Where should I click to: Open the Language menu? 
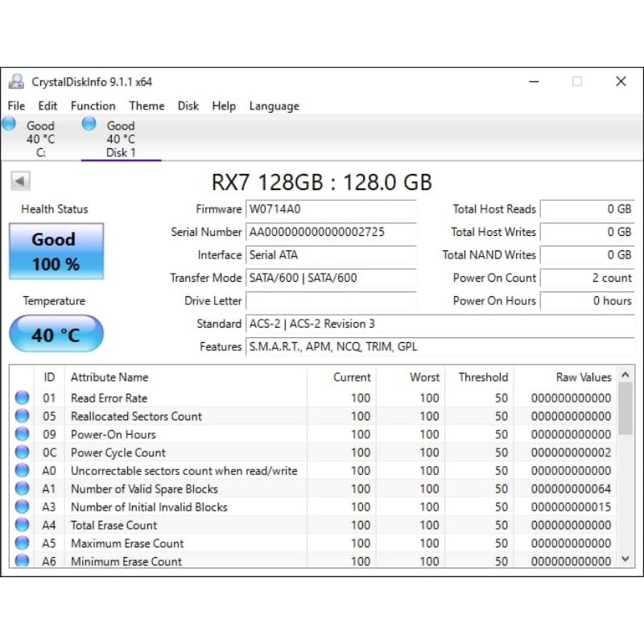[274, 105]
